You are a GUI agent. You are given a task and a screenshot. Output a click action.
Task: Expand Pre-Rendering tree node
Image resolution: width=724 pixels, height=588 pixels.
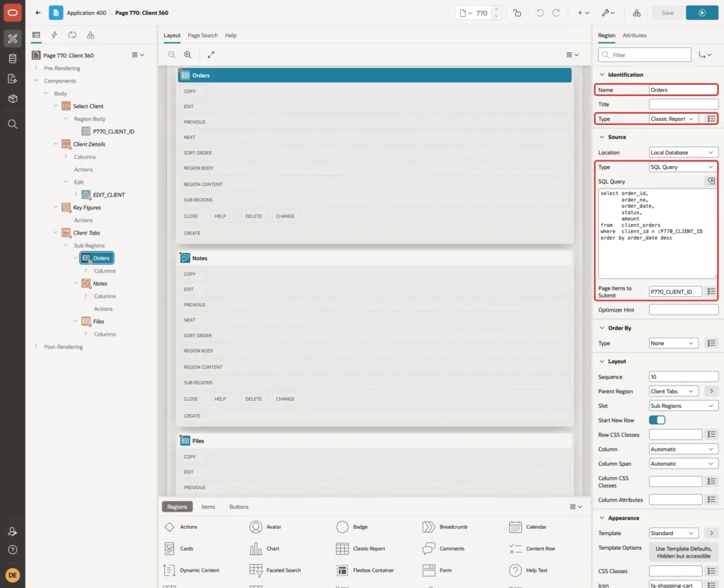click(36, 68)
